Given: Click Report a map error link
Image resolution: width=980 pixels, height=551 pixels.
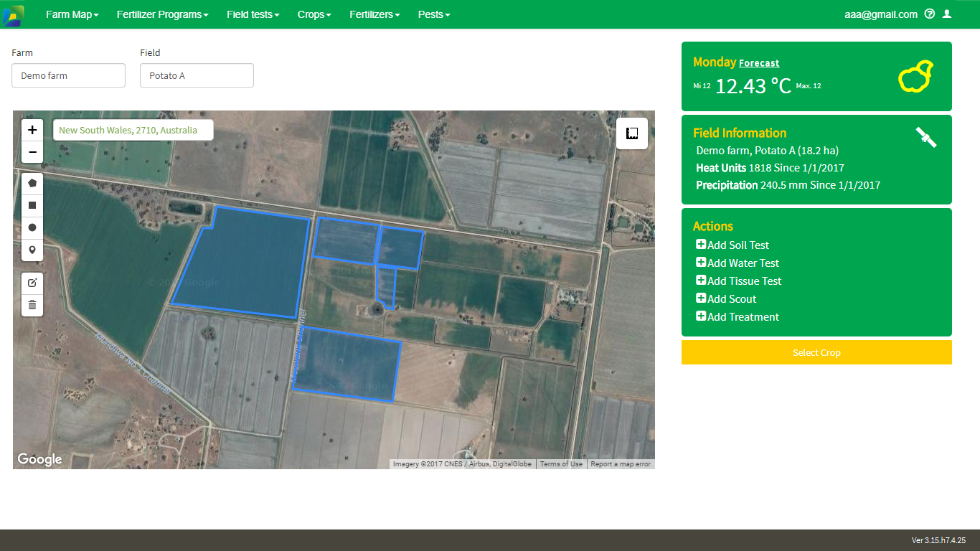Looking at the screenshot, I should click(621, 464).
